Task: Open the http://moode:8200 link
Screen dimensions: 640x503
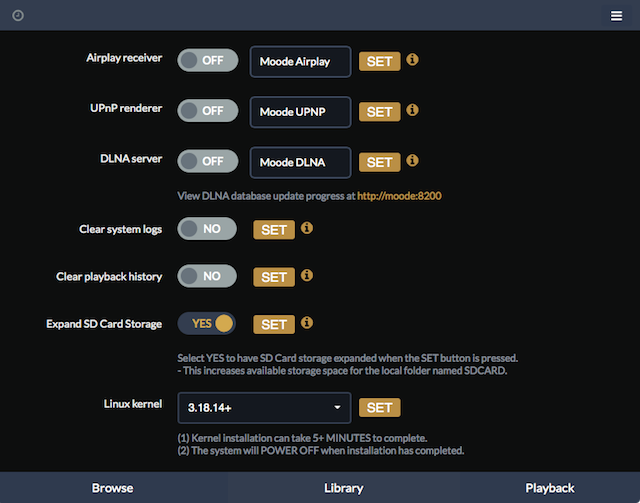Action: [399, 196]
